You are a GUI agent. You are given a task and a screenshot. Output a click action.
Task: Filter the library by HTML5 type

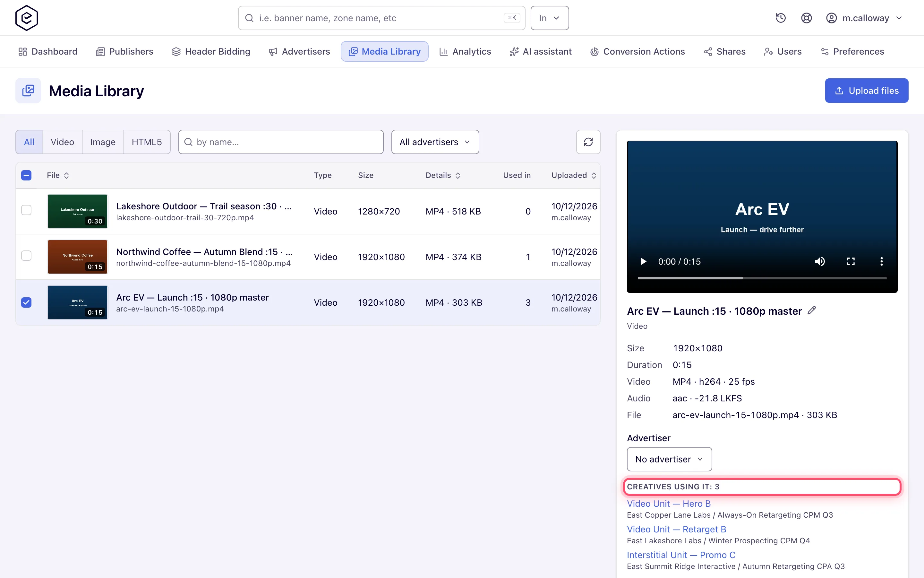(147, 142)
